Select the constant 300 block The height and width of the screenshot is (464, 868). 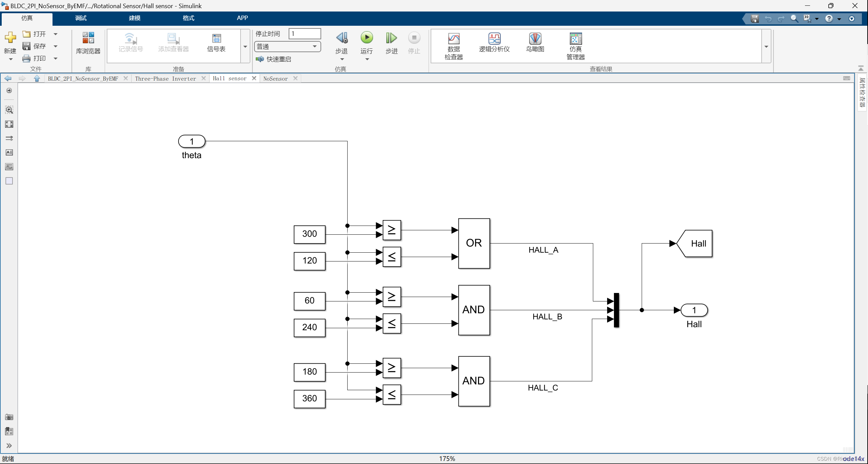point(309,234)
